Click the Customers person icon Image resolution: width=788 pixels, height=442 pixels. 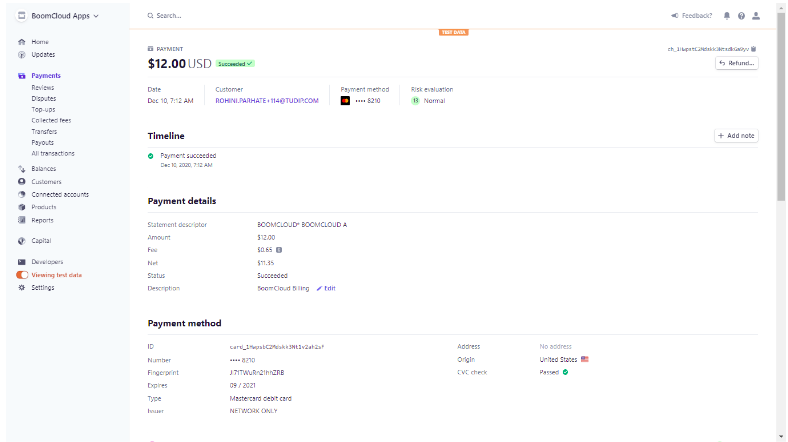[x=22, y=181]
